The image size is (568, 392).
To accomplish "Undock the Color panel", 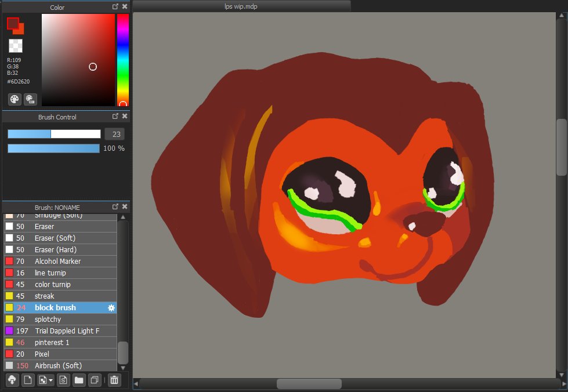I will (115, 6).
